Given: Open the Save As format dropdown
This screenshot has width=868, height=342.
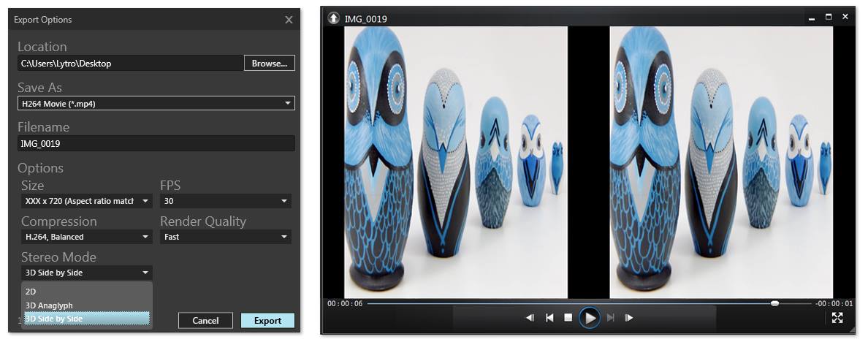Looking at the screenshot, I should pyautogui.click(x=156, y=104).
